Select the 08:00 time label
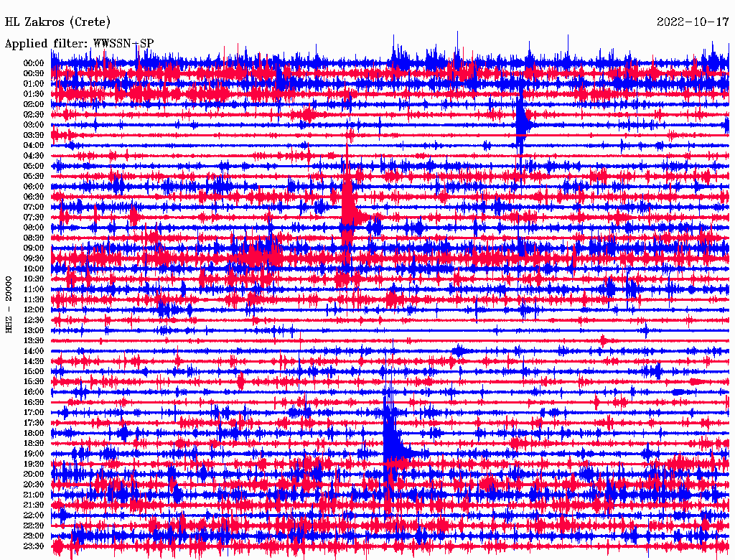Viewport: 735px width, 560px height. [x=34, y=228]
